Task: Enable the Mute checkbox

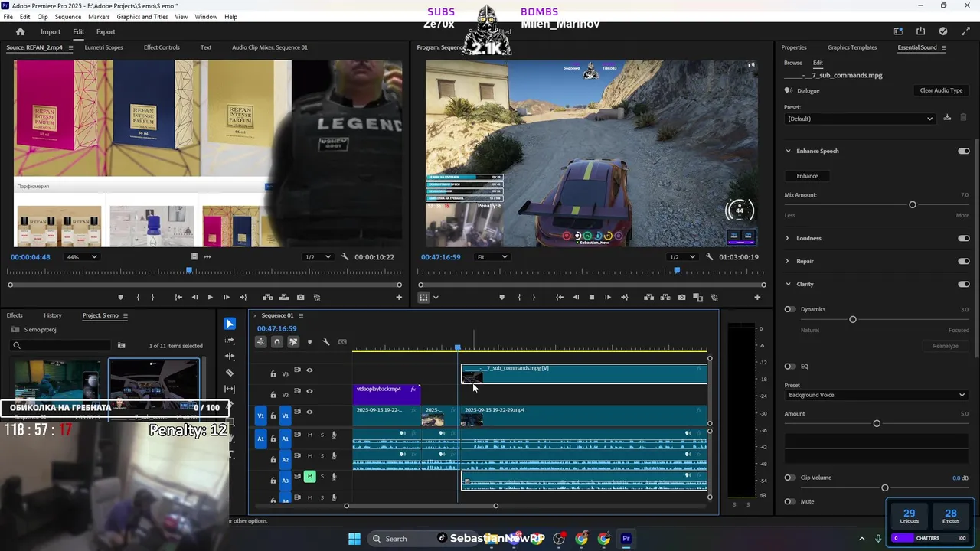Action: click(789, 501)
